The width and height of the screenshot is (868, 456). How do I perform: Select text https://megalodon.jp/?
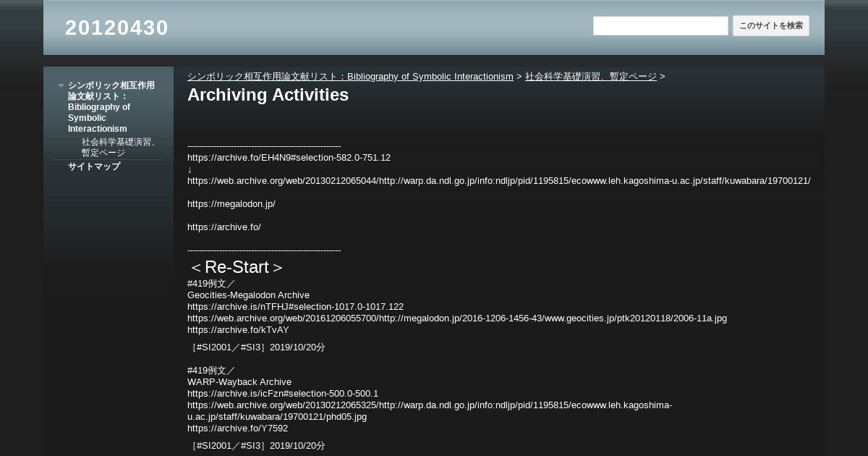pos(231,204)
